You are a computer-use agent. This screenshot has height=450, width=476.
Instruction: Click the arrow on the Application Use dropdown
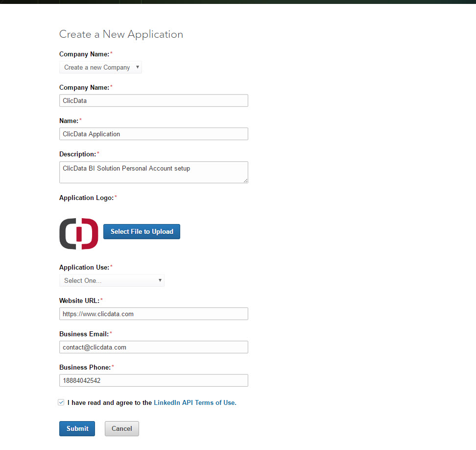click(161, 280)
